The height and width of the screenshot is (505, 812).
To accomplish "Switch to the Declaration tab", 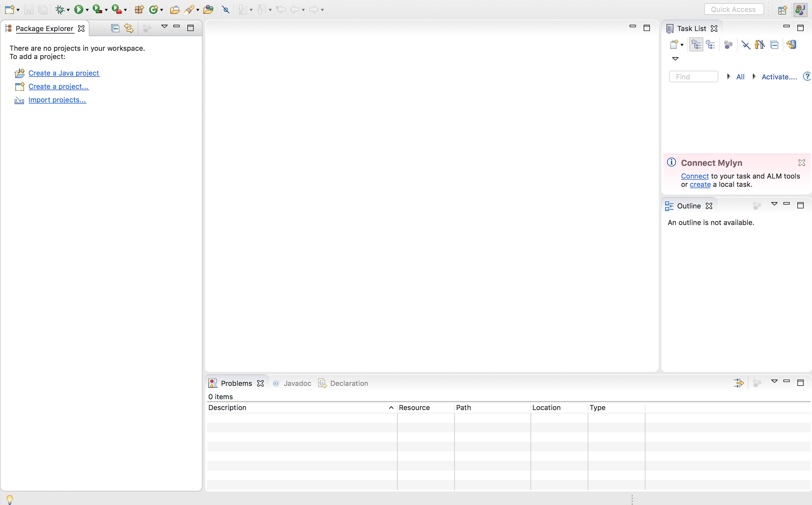I will [x=349, y=383].
